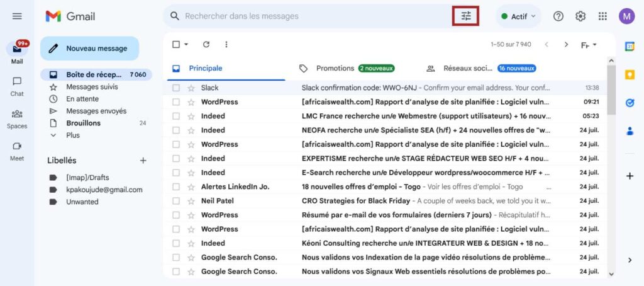Star the Slack message
Image resolution: width=644 pixels, height=286 pixels.
pos(191,88)
